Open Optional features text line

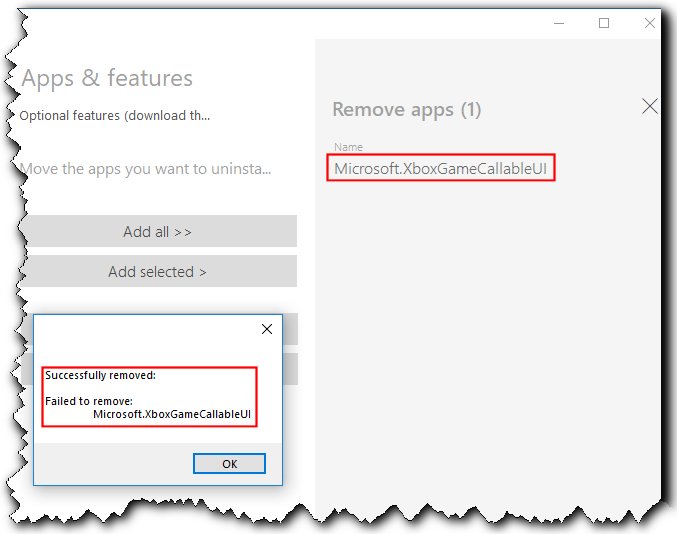pos(115,115)
